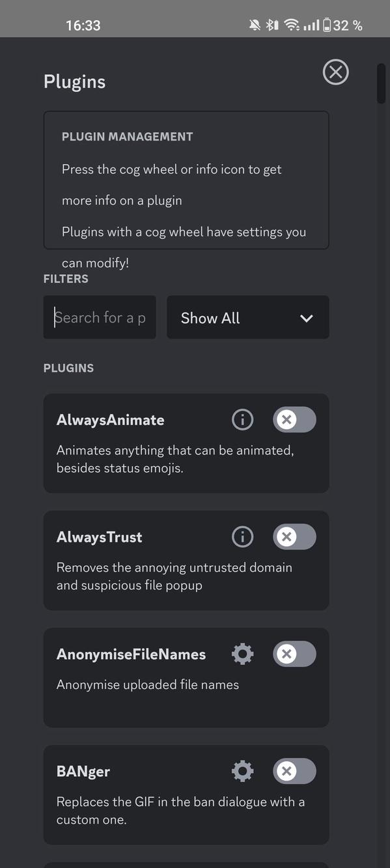The height and width of the screenshot is (868, 390).
Task: Enable the AlwaysTrust plugin
Action: pyautogui.click(x=294, y=537)
